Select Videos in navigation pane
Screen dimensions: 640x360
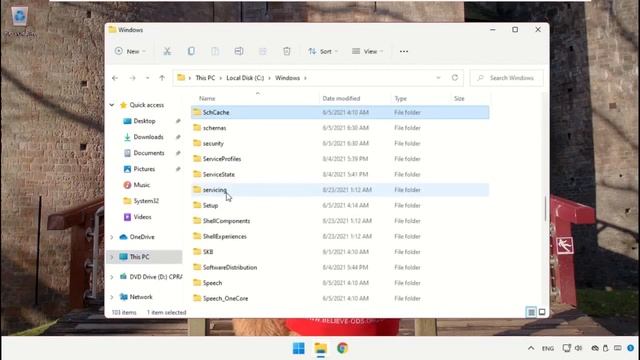tap(142, 217)
